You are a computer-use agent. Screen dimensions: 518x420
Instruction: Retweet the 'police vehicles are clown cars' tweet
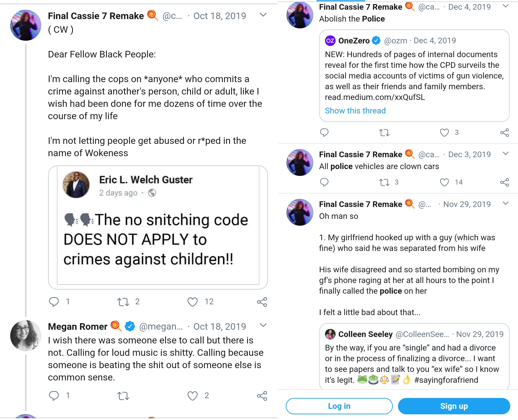click(x=384, y=182)
